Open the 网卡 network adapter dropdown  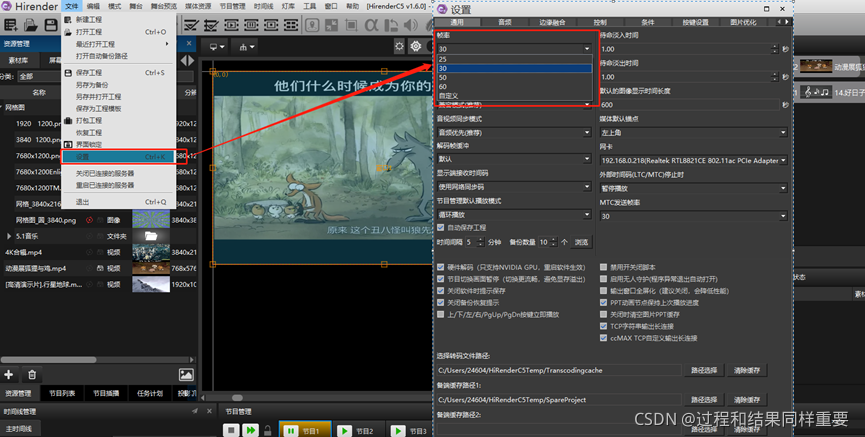693,161
